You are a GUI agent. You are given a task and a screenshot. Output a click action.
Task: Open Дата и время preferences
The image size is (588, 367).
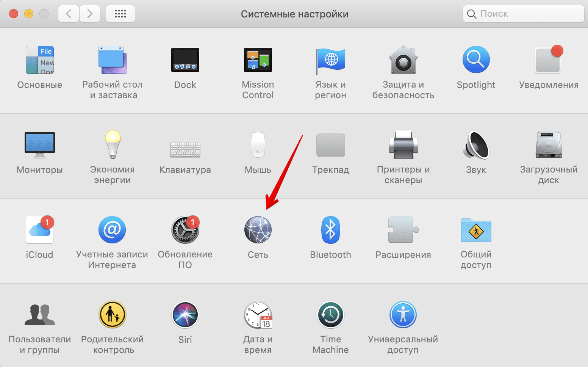point(258,314)
